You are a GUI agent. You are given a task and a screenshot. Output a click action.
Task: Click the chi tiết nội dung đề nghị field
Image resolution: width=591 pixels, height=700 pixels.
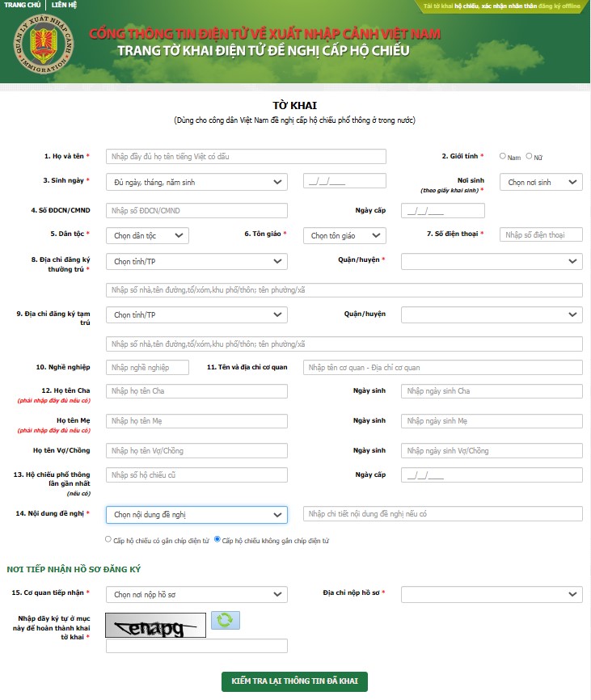pyautogui.click(x=443, y=514)
